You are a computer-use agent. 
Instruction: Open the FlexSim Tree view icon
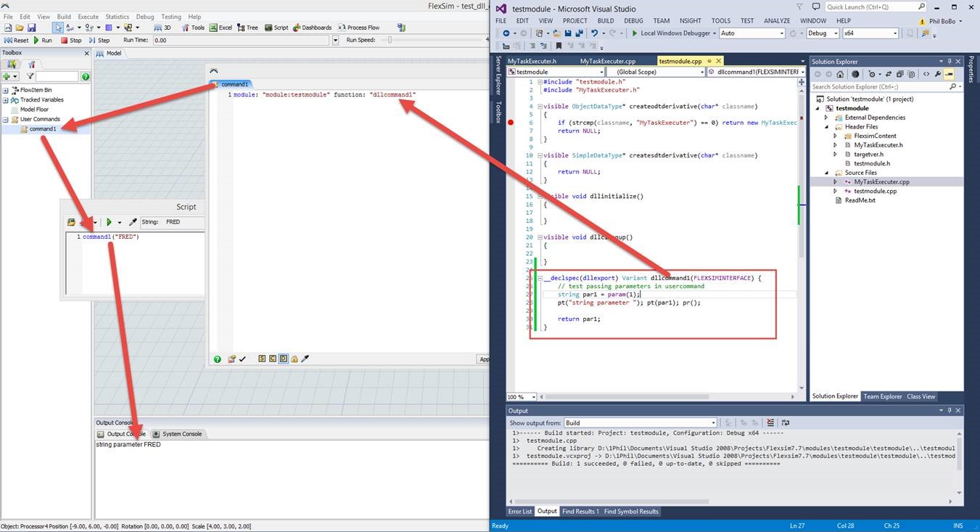[x=242, y=27]
